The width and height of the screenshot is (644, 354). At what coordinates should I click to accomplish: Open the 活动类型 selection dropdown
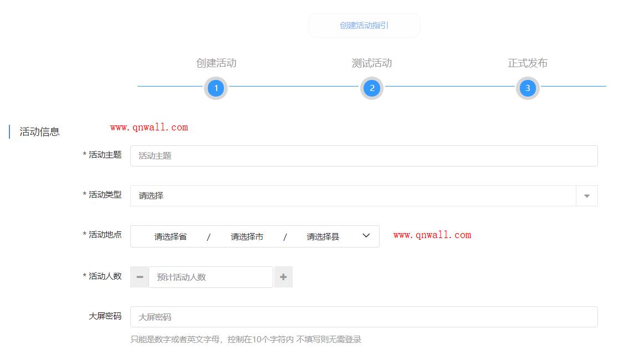360,196
